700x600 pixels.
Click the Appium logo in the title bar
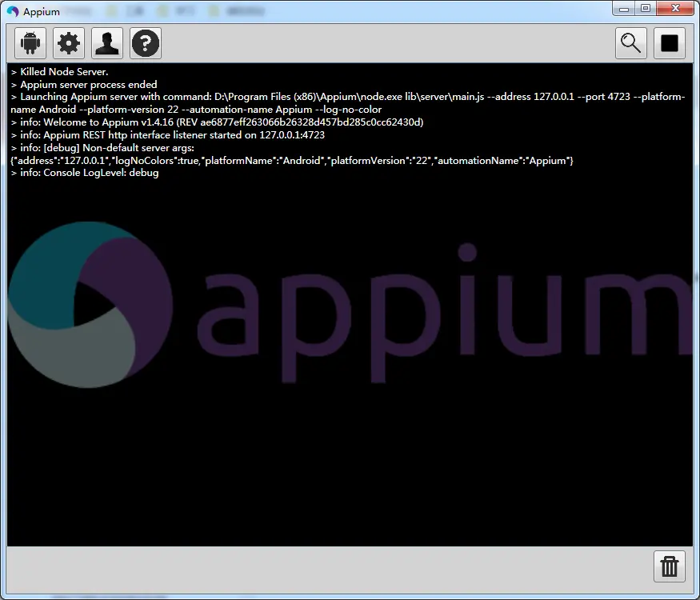[x=13, y=11]
